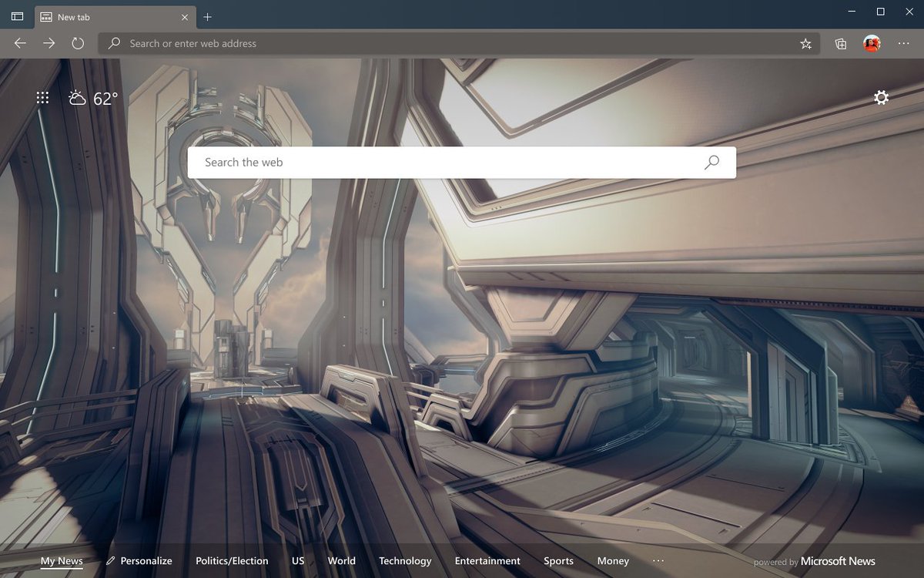The width and height of the screenshot is (924, 578).
Task: Open Collections from the toolbar
Action: tap(839, 44)
